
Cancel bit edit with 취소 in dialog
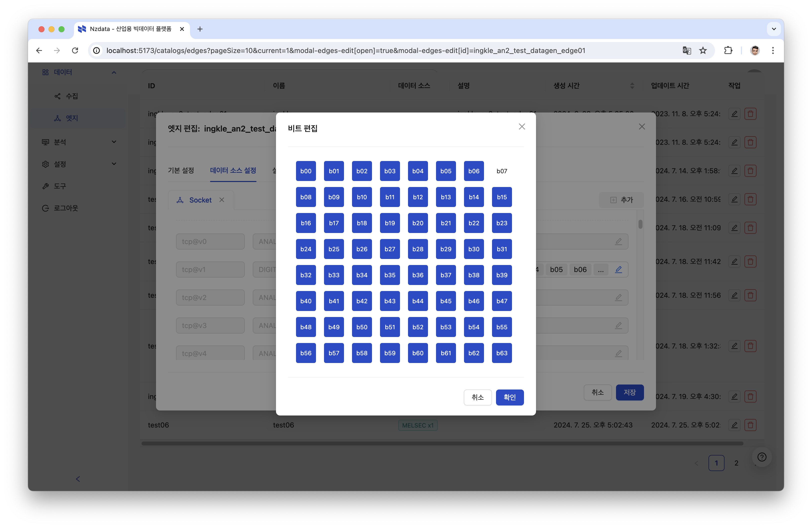click(477, 397)
